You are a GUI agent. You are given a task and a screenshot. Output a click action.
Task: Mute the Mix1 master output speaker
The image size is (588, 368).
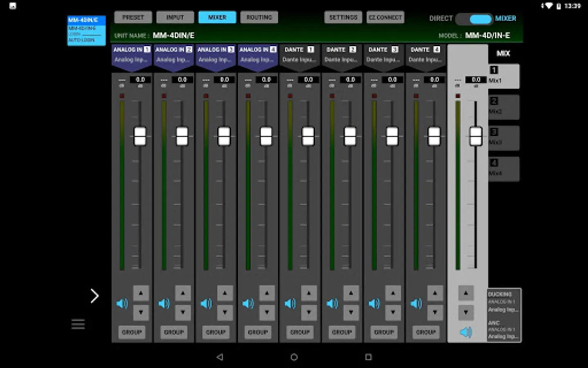coord(466,332)
